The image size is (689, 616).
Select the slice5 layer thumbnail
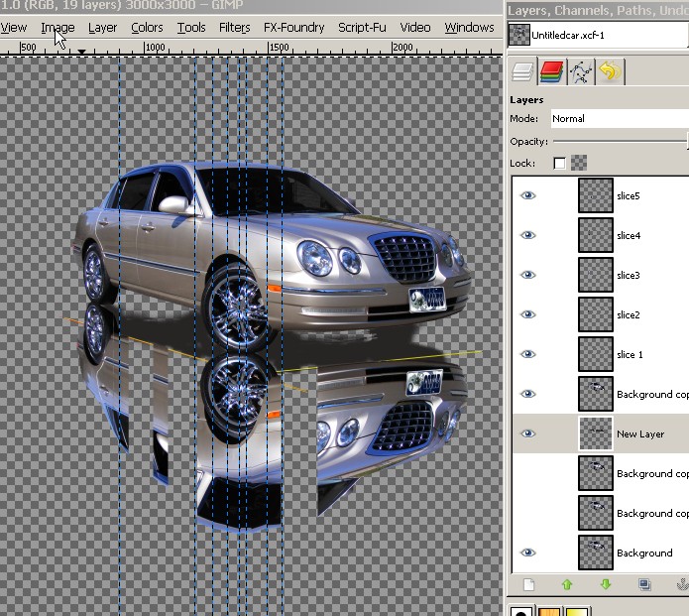[596, 195]
